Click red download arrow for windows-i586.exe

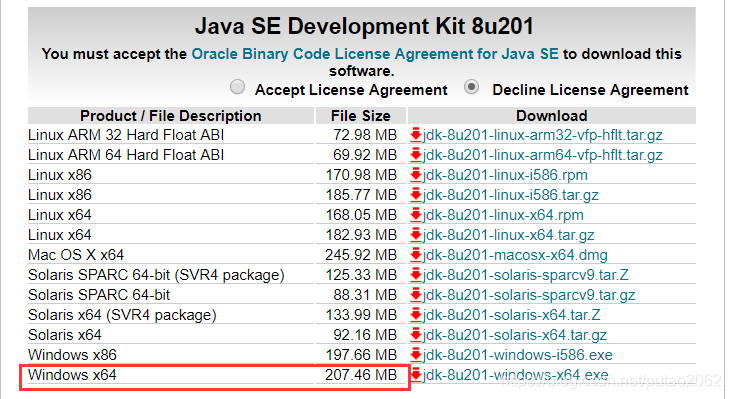416,356
